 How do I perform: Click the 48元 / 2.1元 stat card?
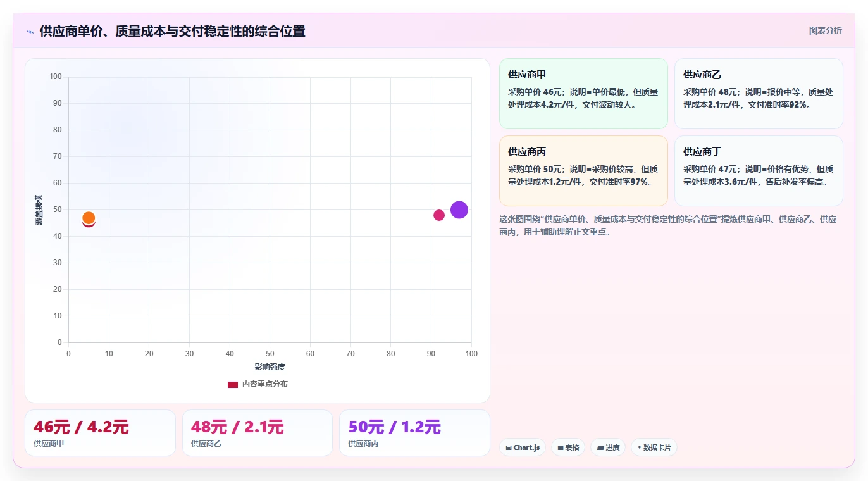(257, 433)
